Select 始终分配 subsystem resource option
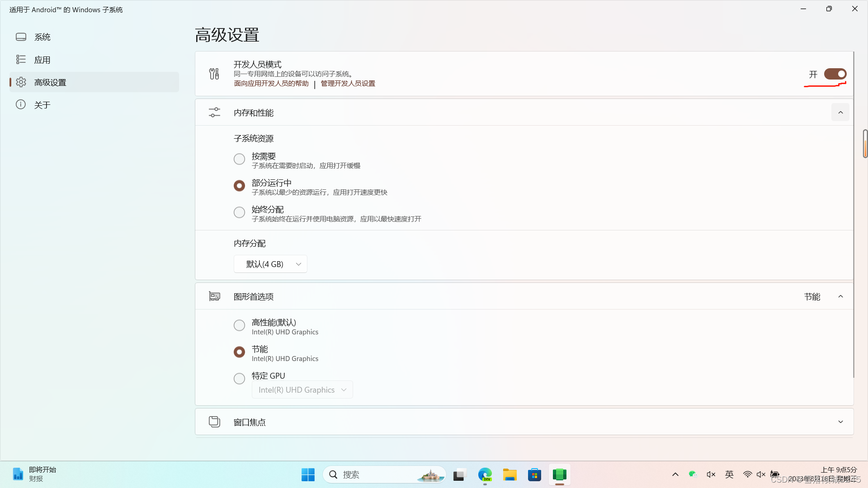Viewport: 868px width, 488px height. pos(239,212)
